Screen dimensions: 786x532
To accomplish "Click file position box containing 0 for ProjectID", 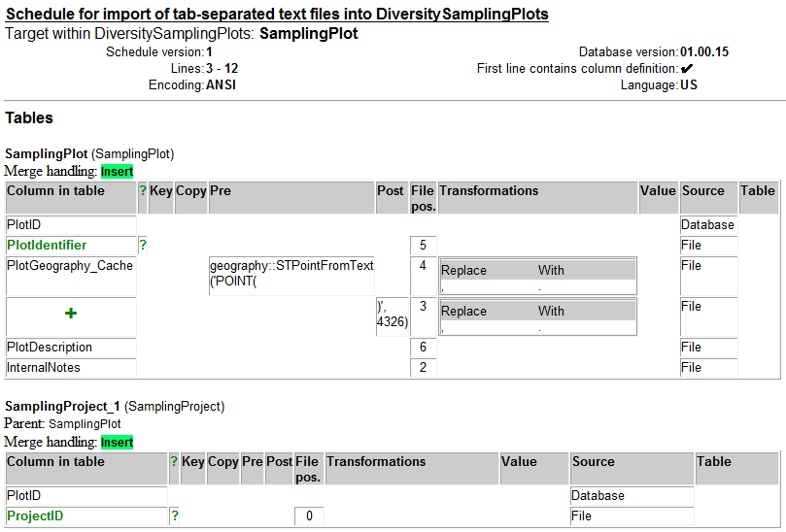I will [x=309, y=516].
